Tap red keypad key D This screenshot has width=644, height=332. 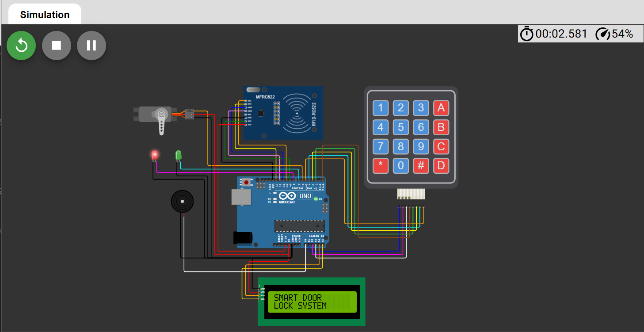(x=441, y=166)
